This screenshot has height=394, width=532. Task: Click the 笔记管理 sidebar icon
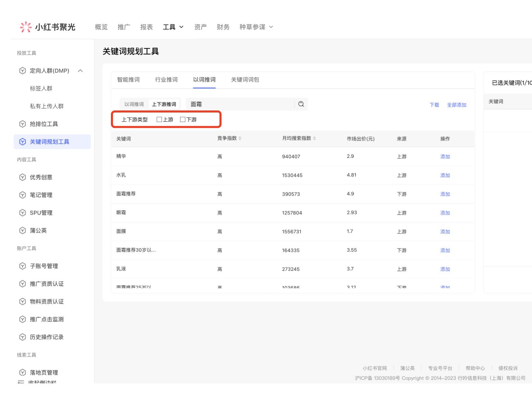[x=23, y=195]
